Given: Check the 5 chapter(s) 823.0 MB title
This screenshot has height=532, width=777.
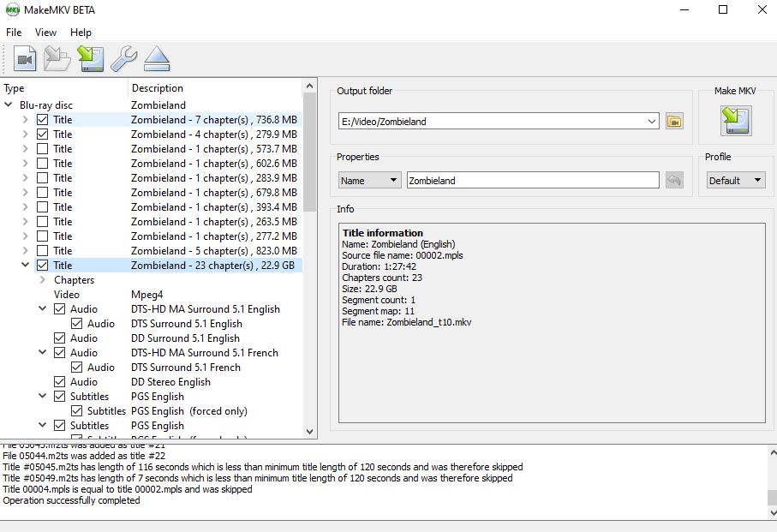Looking at the screenshot, I should pyautogui.click(x=43, y=251).
